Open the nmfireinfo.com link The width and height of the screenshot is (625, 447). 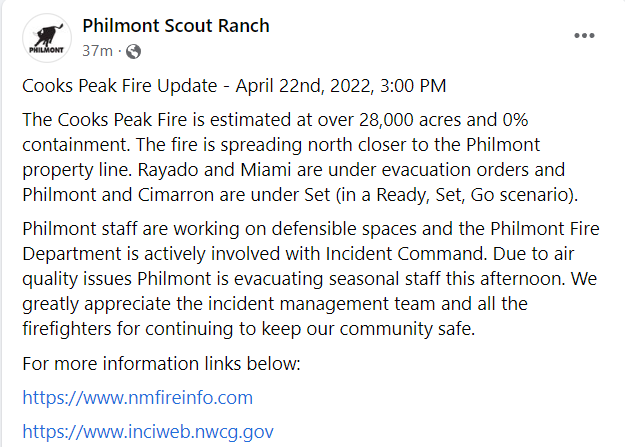point(138,398)
